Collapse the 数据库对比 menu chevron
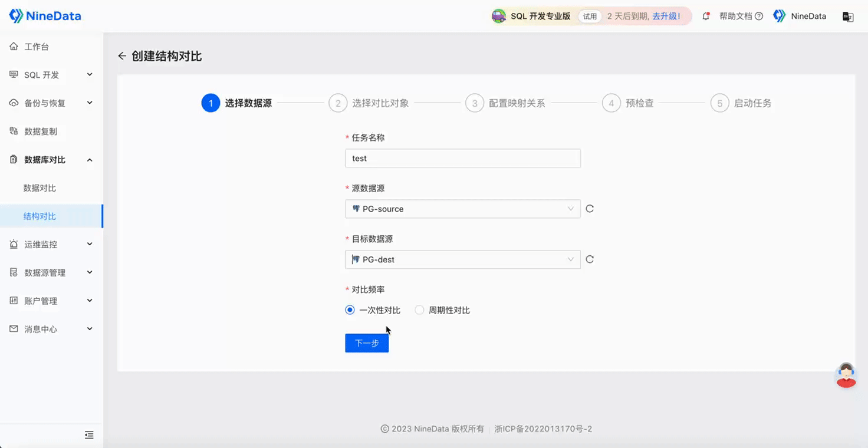868x448 pixels. pos(90,160)
